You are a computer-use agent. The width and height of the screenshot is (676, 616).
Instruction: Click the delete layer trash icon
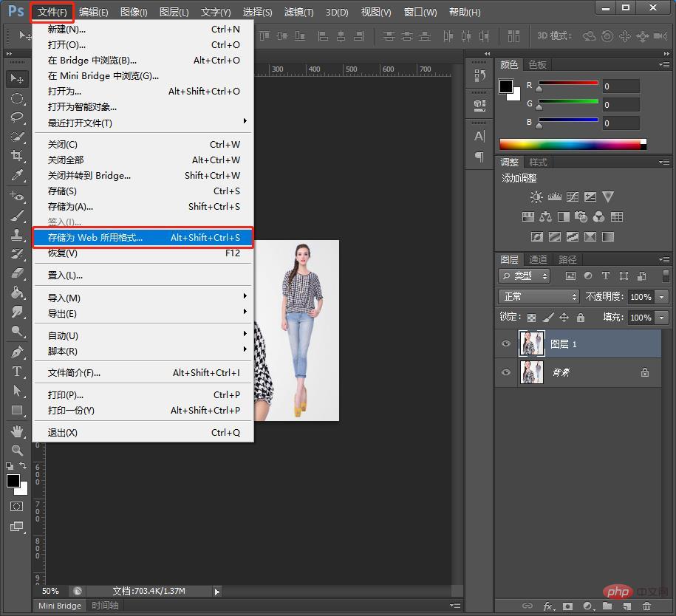(646, 606)
